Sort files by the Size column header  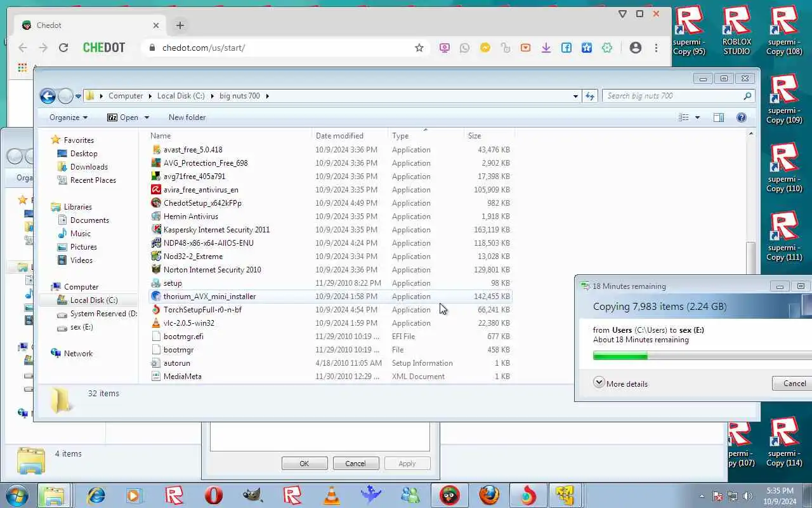pyautogui.click(x=488, y=136)
